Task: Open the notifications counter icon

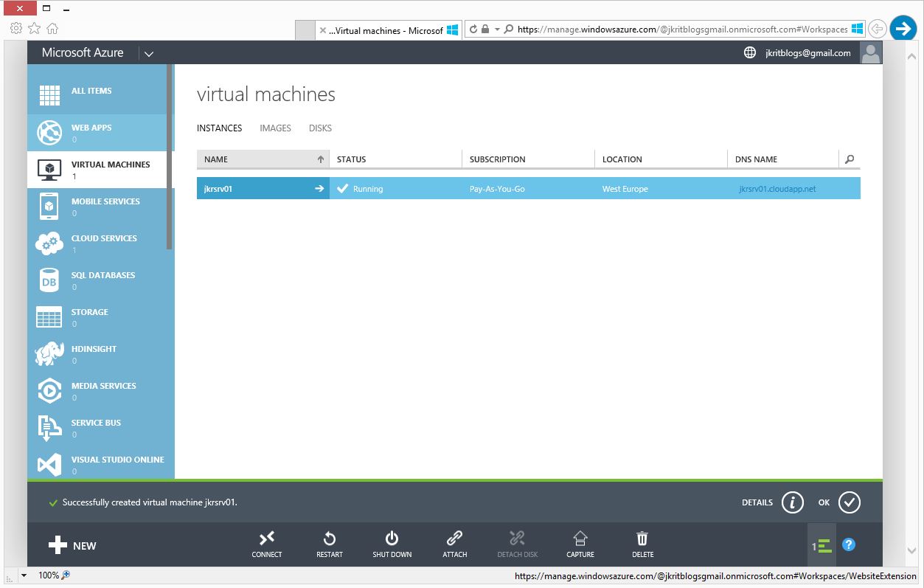Action: pos(822,546)
